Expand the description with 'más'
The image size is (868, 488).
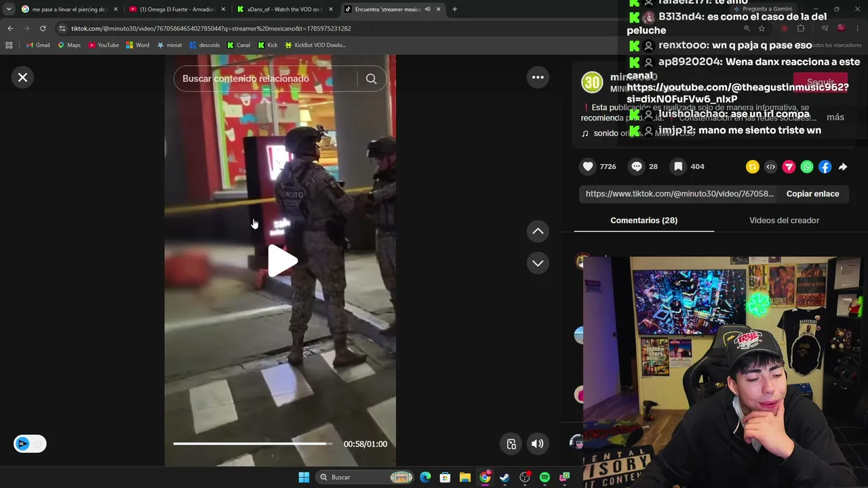click(x=835, y=117)
